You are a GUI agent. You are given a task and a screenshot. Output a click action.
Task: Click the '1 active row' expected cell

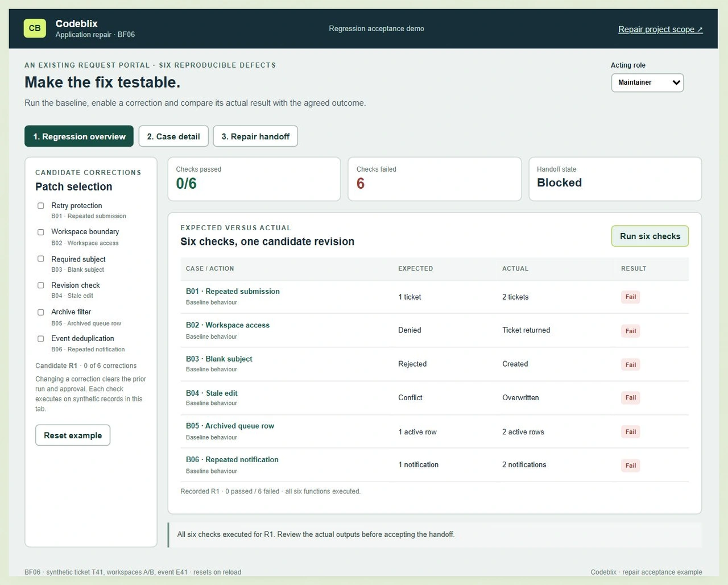[417, 432]
